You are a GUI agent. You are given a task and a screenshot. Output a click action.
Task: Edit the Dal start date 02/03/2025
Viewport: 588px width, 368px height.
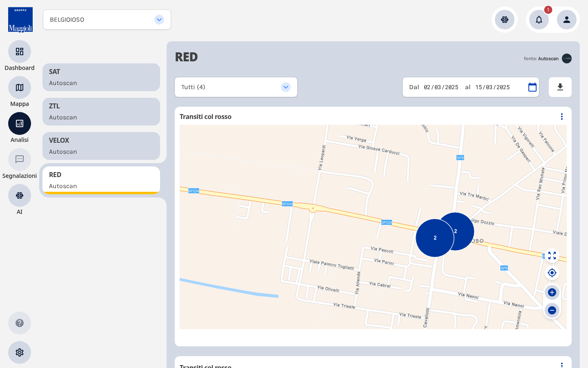pyautogui.click(x=441, y=87)
